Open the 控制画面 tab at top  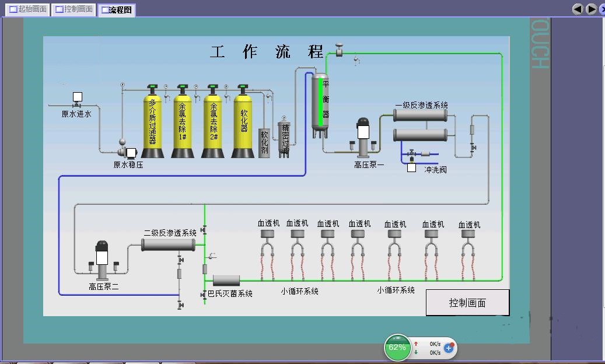click(74, 9)
